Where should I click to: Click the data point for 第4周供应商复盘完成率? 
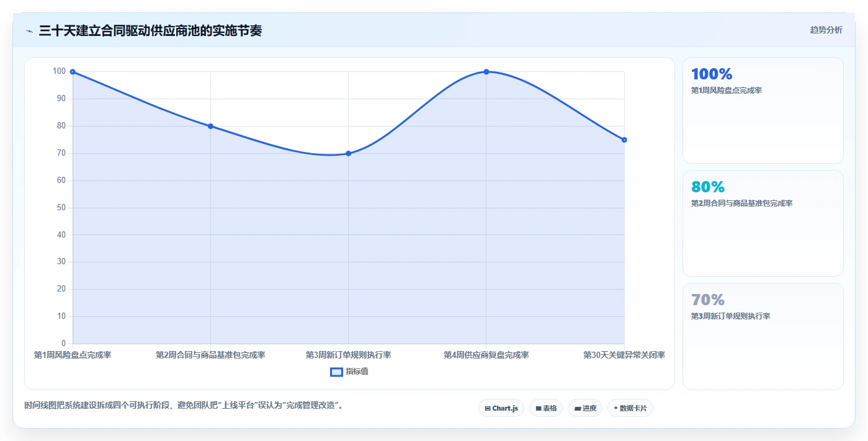click(486, 72)
